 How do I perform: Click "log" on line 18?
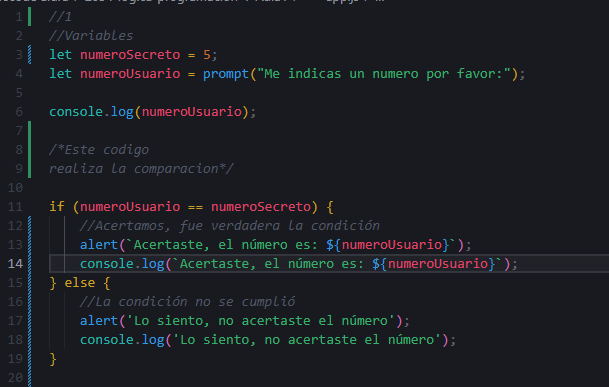pyautogui.click(x=153, y=340)
